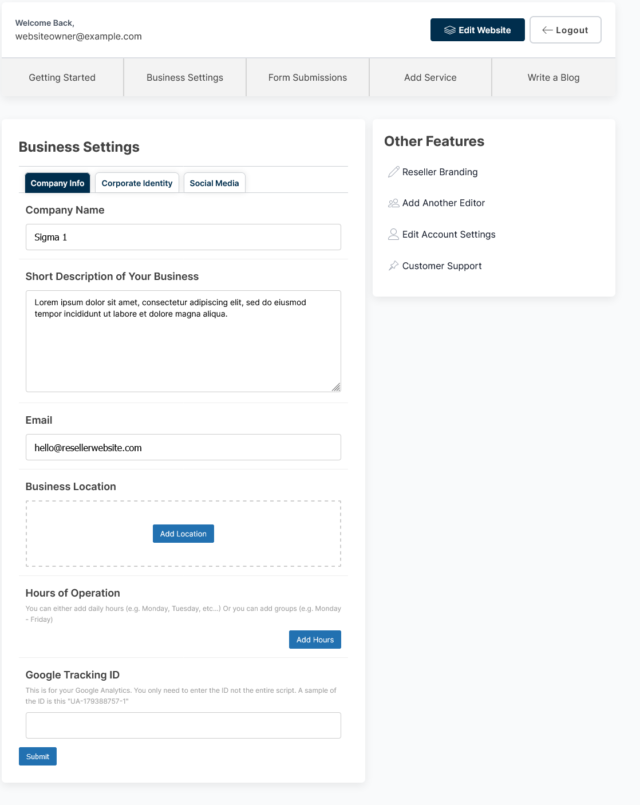Click the people icon beside Add Another Editor
Viewport: 640px width, 805px height.
[x=393, y=203]
